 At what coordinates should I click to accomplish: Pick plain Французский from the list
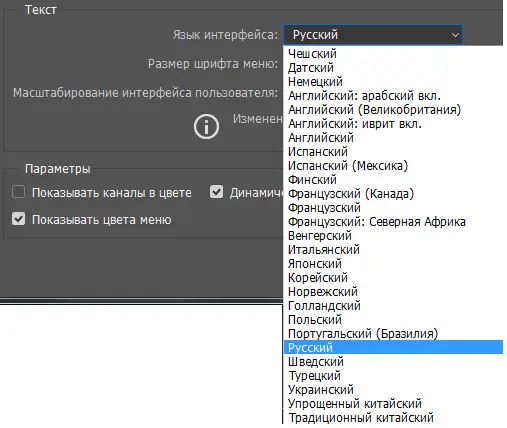click(393, 208)
